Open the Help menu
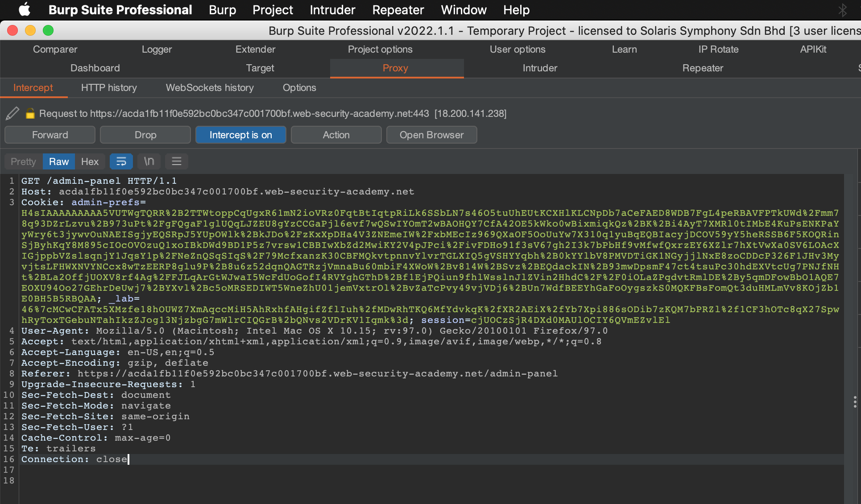 coord(516,10)
